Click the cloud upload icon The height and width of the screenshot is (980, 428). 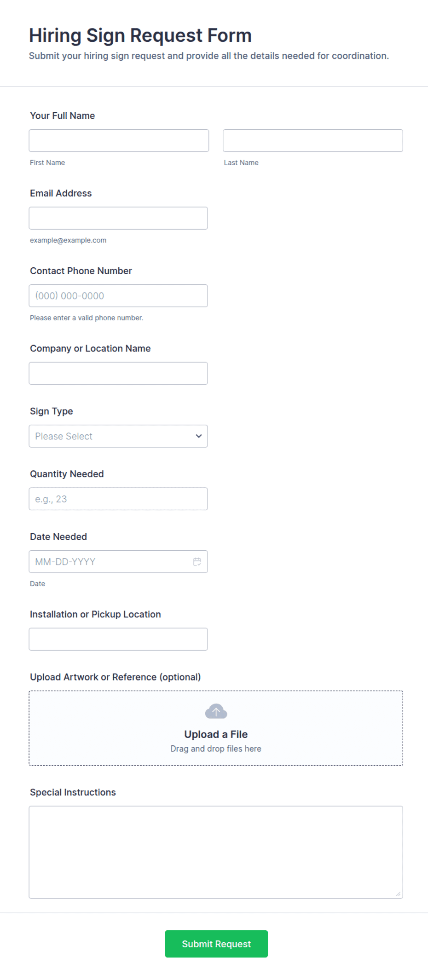point(216,711)
